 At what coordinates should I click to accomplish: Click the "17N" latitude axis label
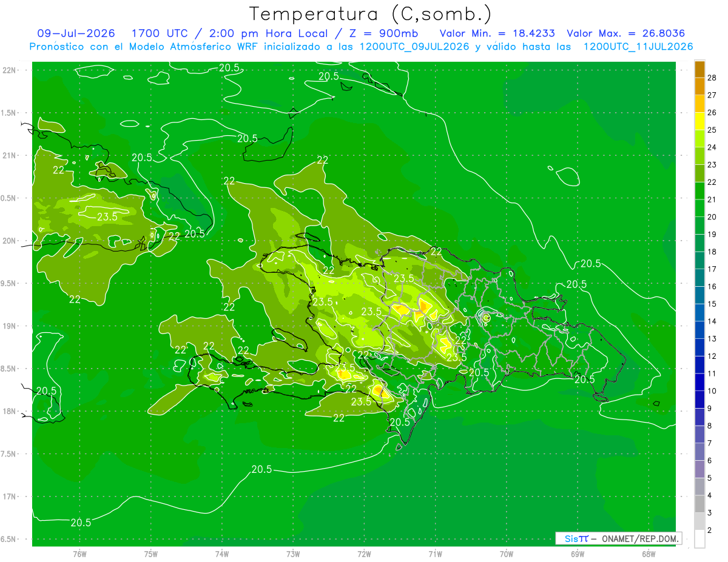[9, 497]
